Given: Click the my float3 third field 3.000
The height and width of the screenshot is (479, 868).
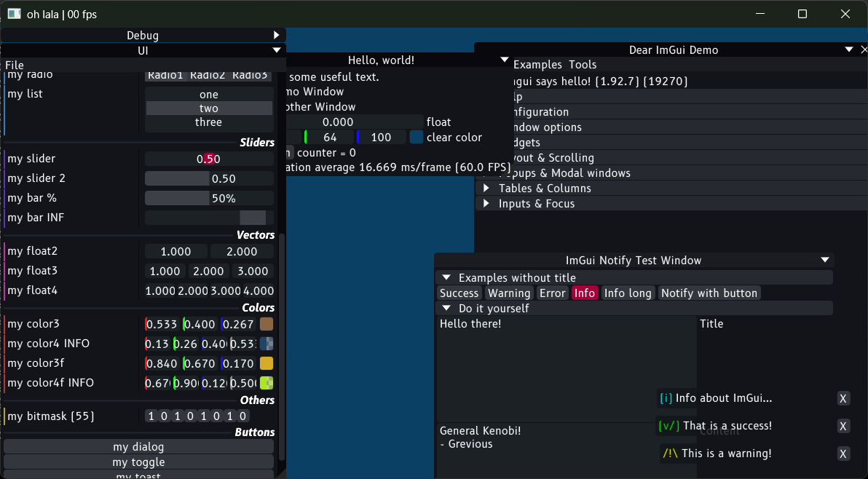Looking at the screenshot, I should click(253, 271).
